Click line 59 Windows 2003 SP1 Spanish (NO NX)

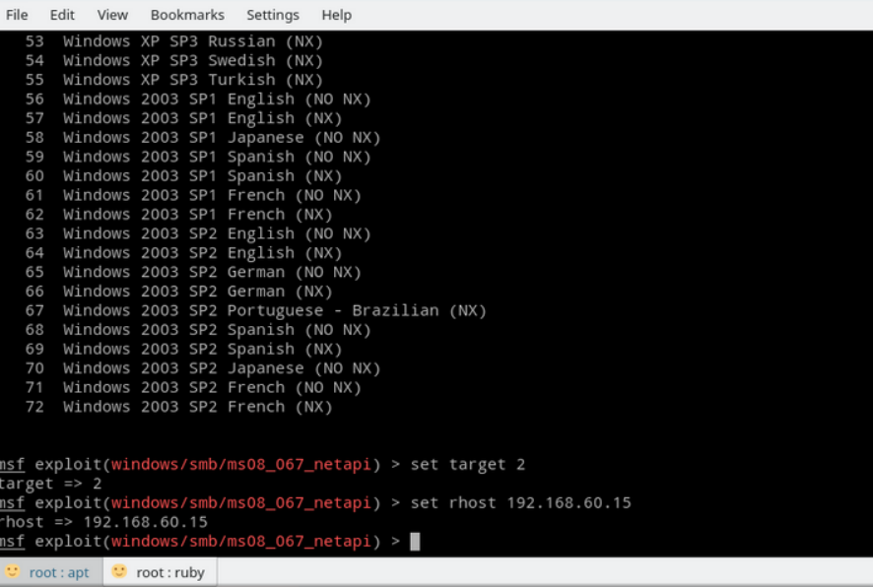[x=198, y=157]
